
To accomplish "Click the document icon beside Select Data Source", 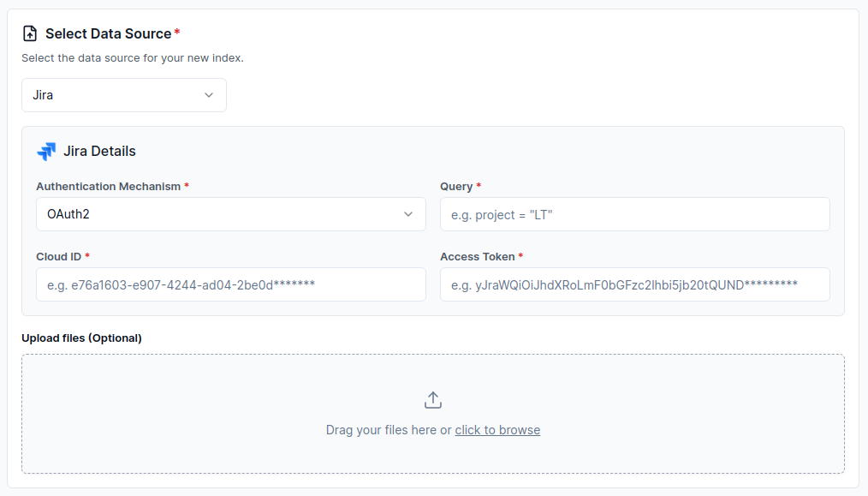I will (x=30, y=32).
